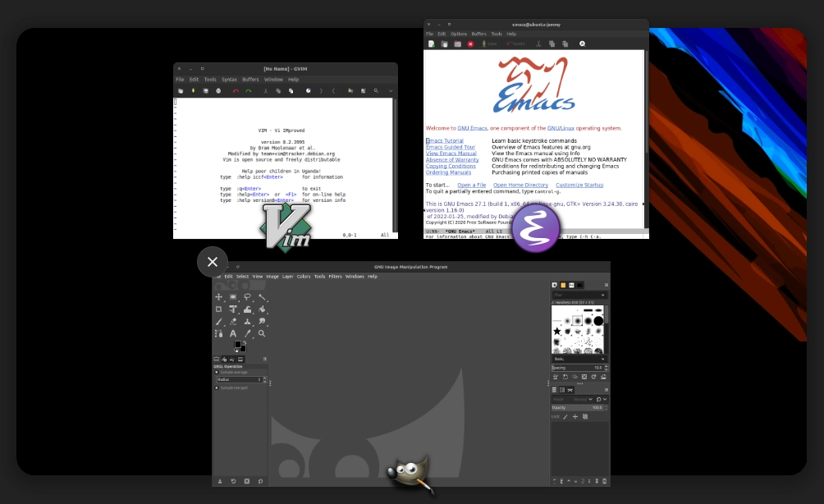Viewport: 824px width, 504px height.
Task: Open the Colors menu in GIMP
Action: click(x=304, y=277)
